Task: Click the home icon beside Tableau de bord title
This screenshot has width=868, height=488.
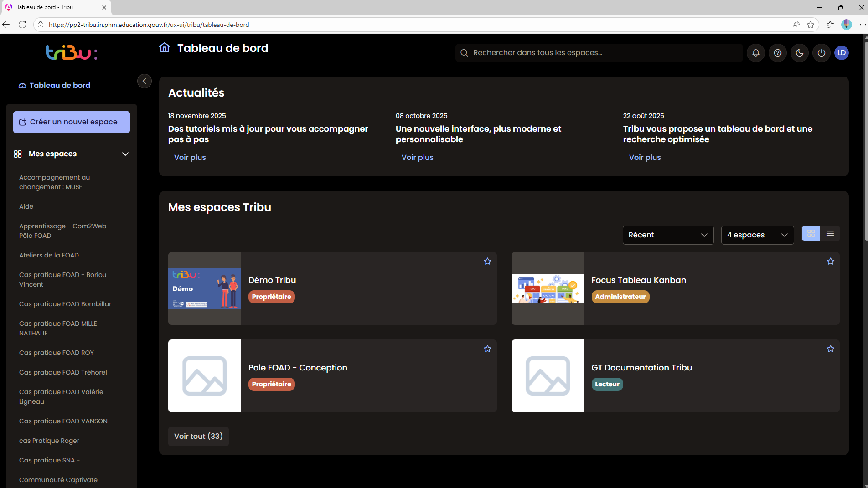Action: 165,47
